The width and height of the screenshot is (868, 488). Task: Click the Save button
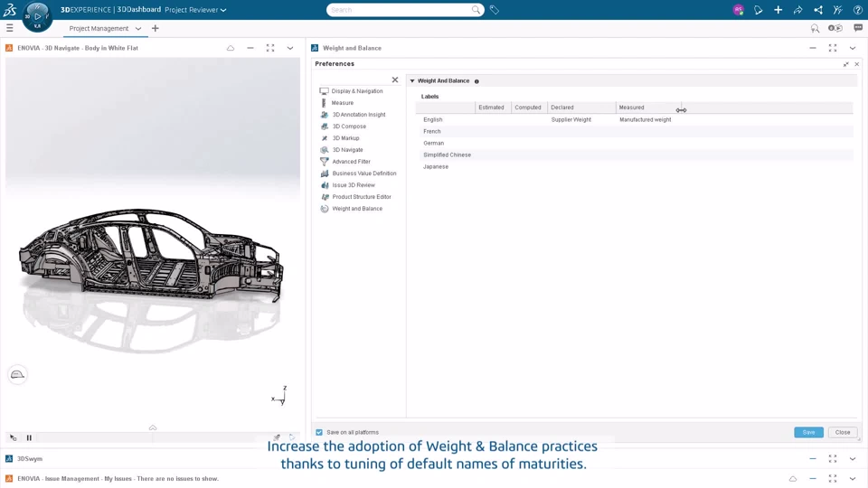(x=808, y=432)
